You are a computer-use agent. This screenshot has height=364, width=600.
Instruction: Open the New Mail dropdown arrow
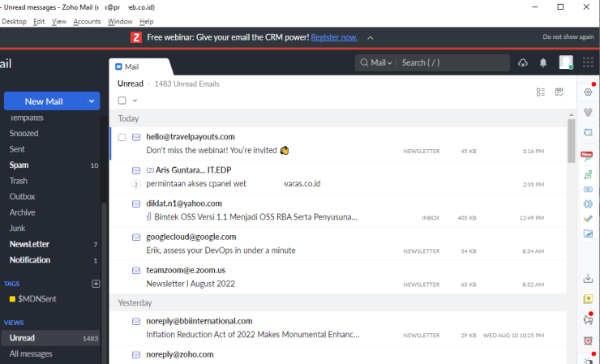[92, 101]
